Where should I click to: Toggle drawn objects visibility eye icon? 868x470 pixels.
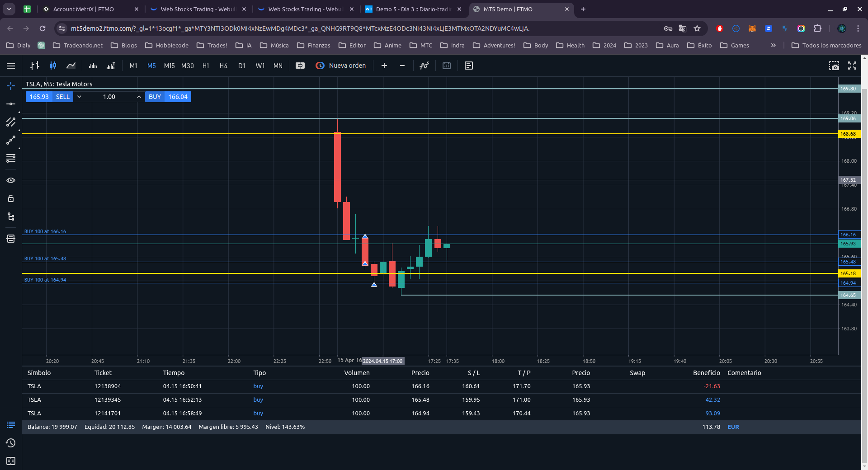pyautogui.click(x=11, y=180)
